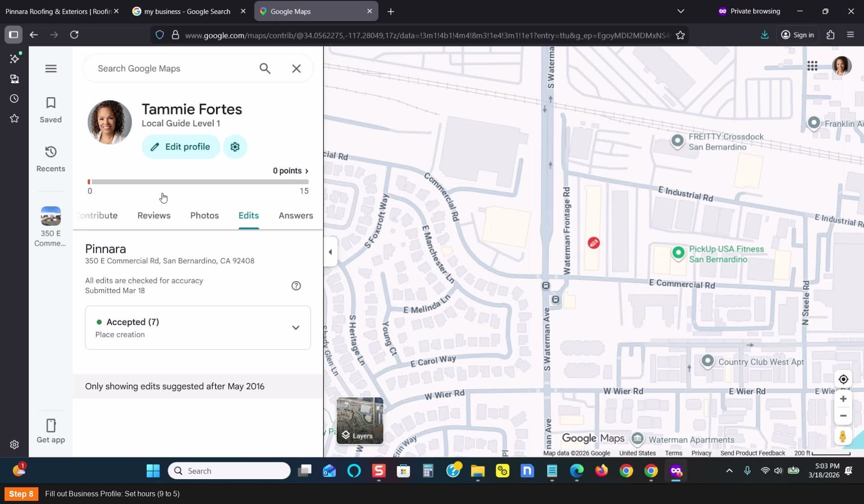Zoom out on the map
Viewport: 864px width, 504px height.
843,416
